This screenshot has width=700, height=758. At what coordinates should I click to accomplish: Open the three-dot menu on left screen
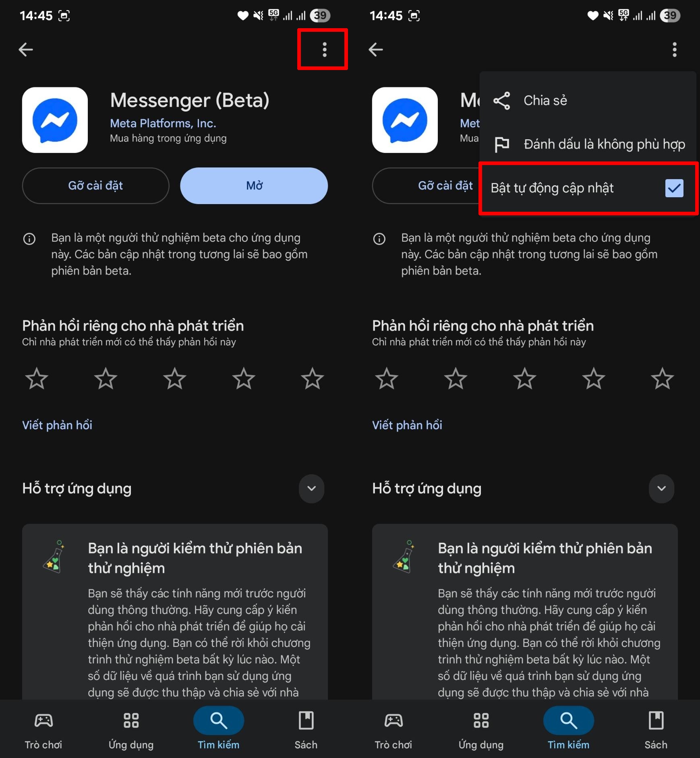pyautogui.click(x=324, y=50)
